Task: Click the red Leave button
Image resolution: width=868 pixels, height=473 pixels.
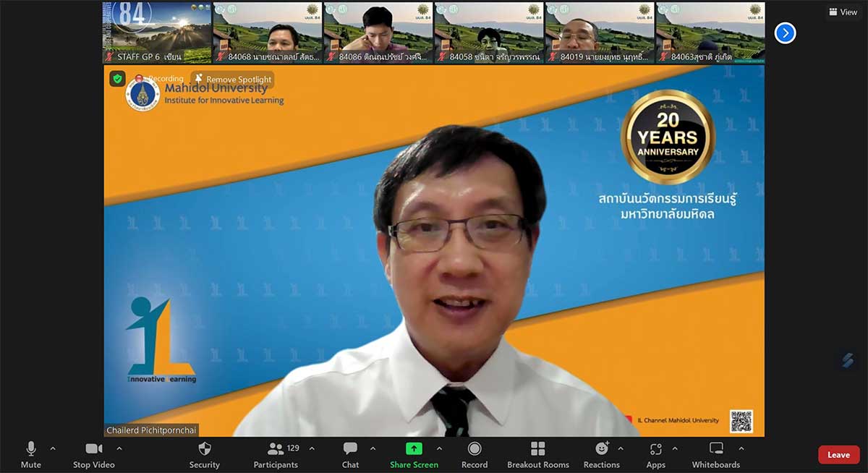Action: [838, 455]
